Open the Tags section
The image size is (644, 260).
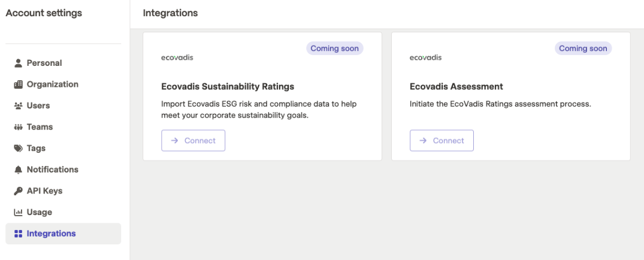(64, 149)
